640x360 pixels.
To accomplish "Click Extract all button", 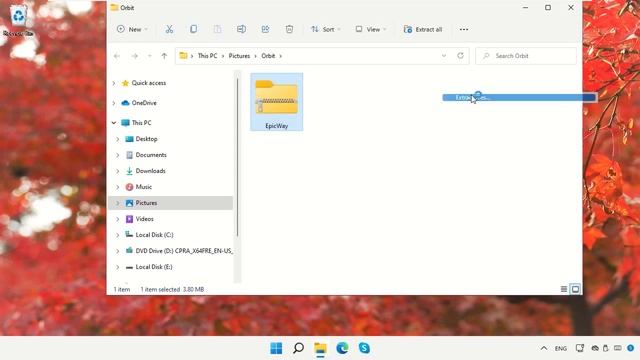I will [423, 29].
